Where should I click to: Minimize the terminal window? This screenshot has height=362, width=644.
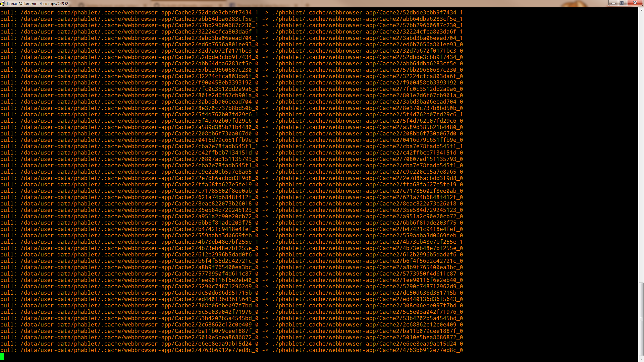(x=613, y=3)
